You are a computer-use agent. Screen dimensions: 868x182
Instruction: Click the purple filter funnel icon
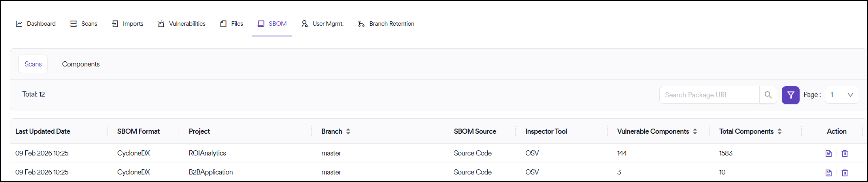[x=790, y=95]
